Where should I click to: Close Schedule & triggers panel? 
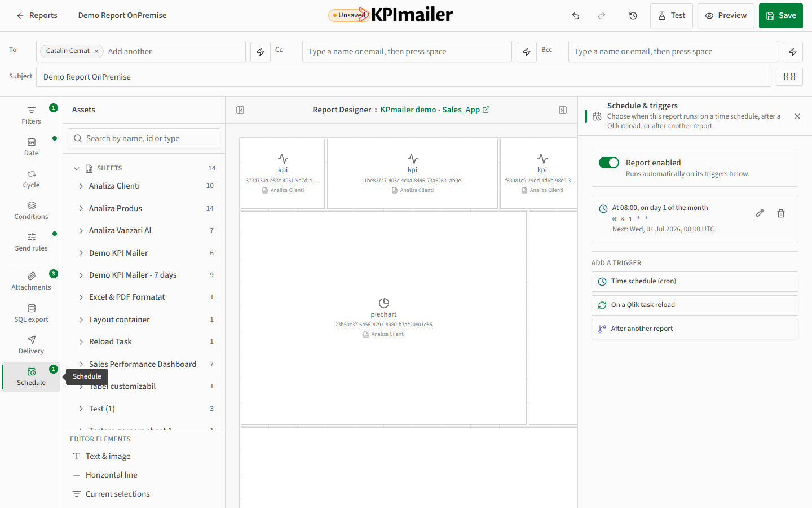pos(797,116)
